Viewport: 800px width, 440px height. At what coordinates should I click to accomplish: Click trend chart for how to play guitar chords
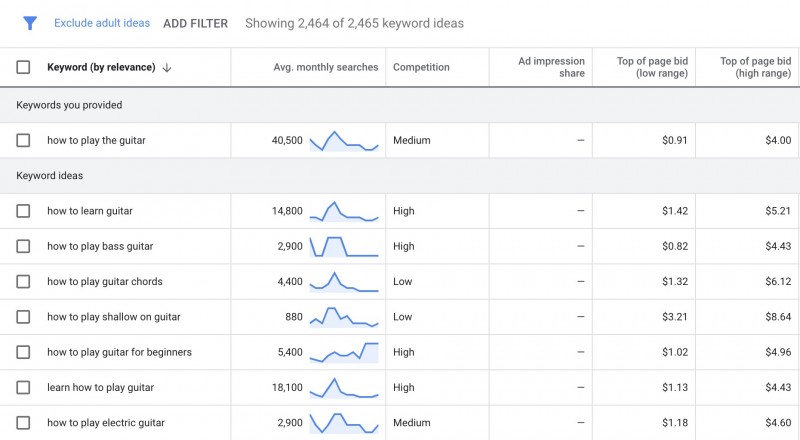344,282
